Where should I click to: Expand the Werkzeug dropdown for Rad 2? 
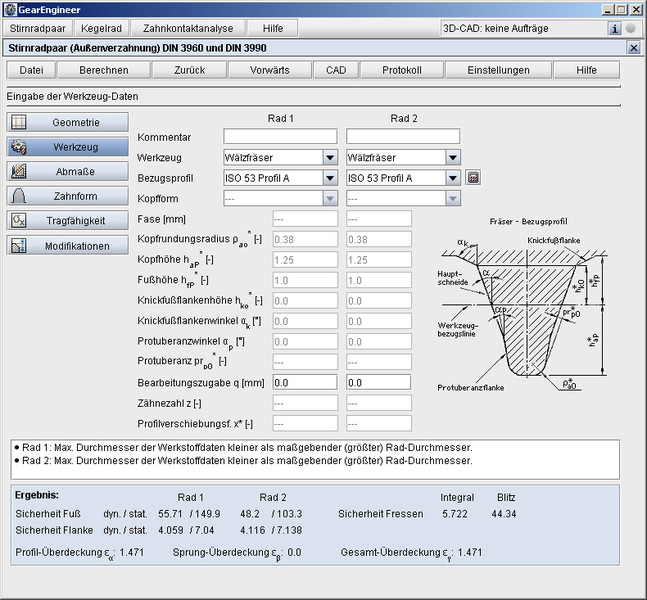[x=453, y=157]
